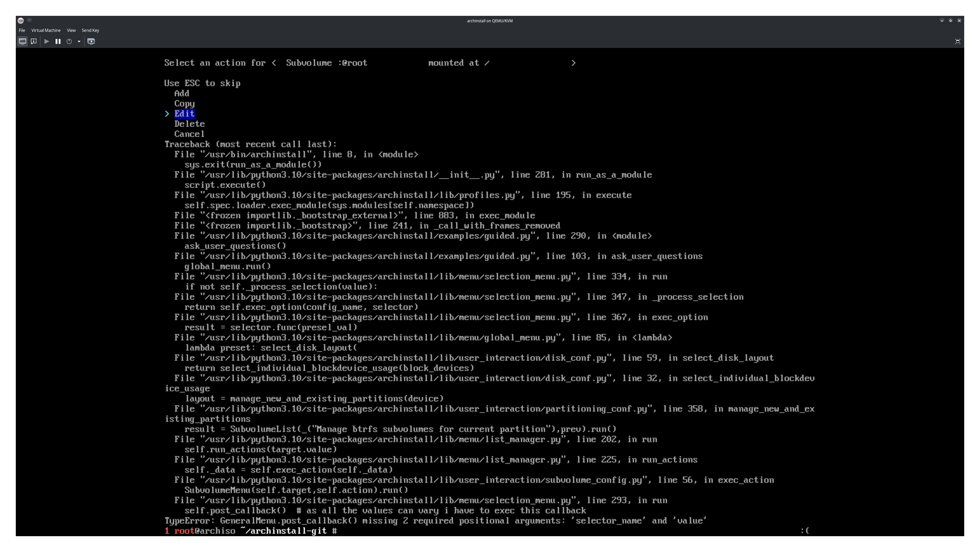Toggle fullscreen console view
Viewport: 980px width, 552px height.
958,42
